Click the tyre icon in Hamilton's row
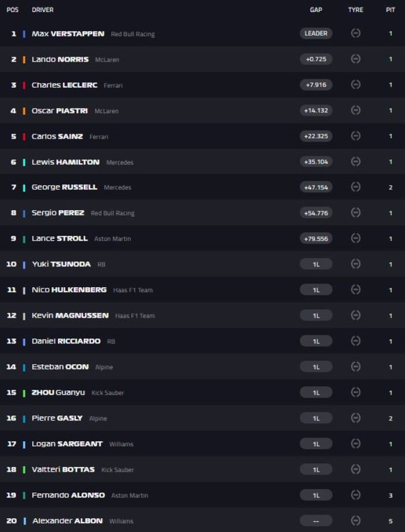 click(356, 161)
